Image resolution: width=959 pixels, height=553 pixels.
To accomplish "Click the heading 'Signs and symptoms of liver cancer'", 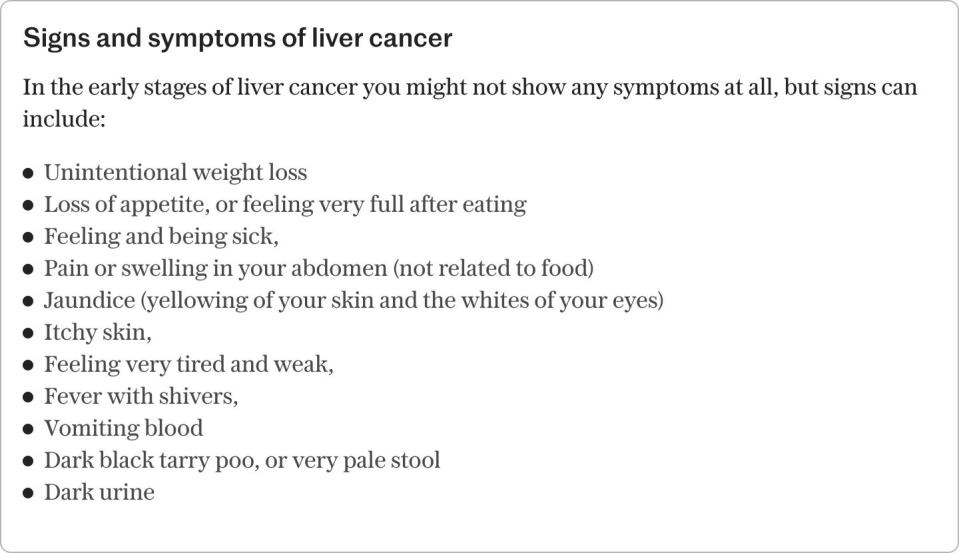I will tap(237, 38).
